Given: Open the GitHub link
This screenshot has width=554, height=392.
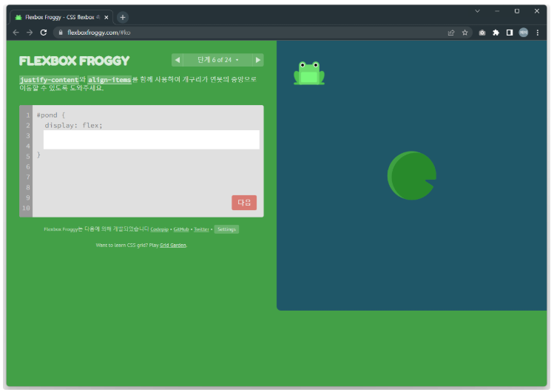Looking at the screenshot, I should (181, 229).
